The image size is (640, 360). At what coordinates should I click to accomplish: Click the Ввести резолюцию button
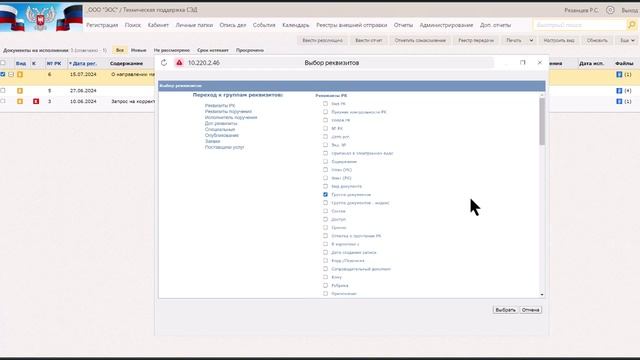[x=322, y=40]
